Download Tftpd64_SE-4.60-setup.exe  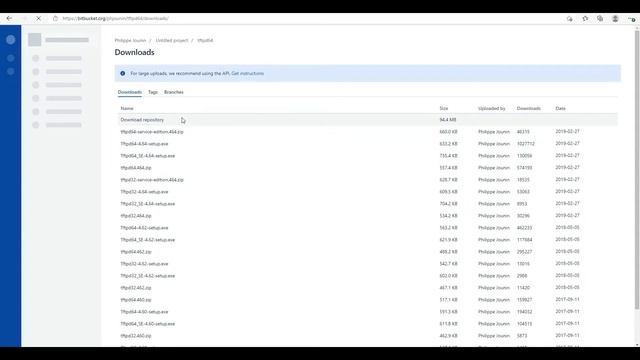(x=148, y=324)
